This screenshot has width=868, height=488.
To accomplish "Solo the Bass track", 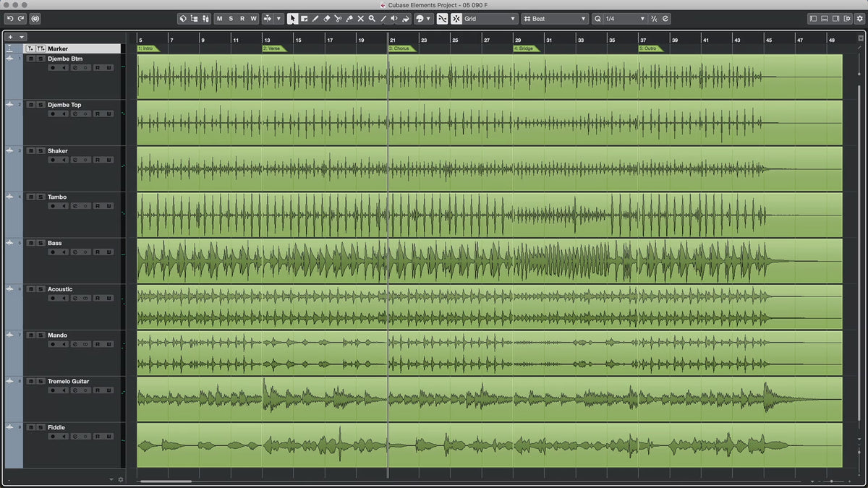I will (x=41, y=243).
